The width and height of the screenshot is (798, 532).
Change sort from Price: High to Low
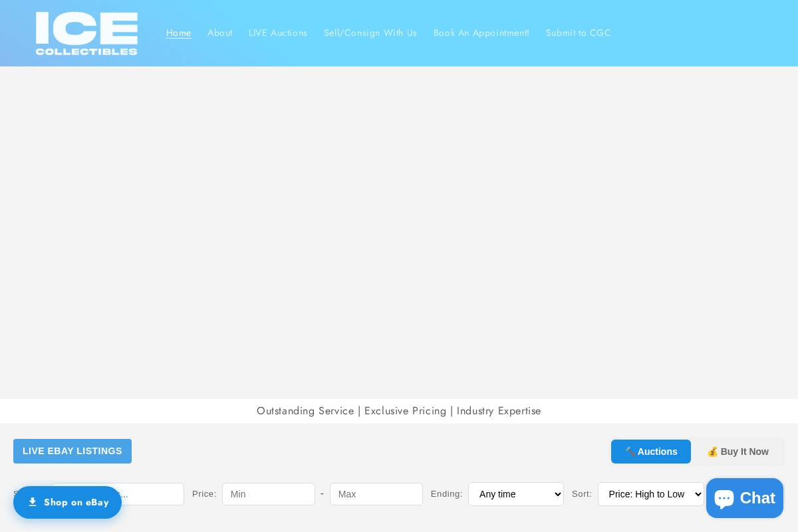650,494
